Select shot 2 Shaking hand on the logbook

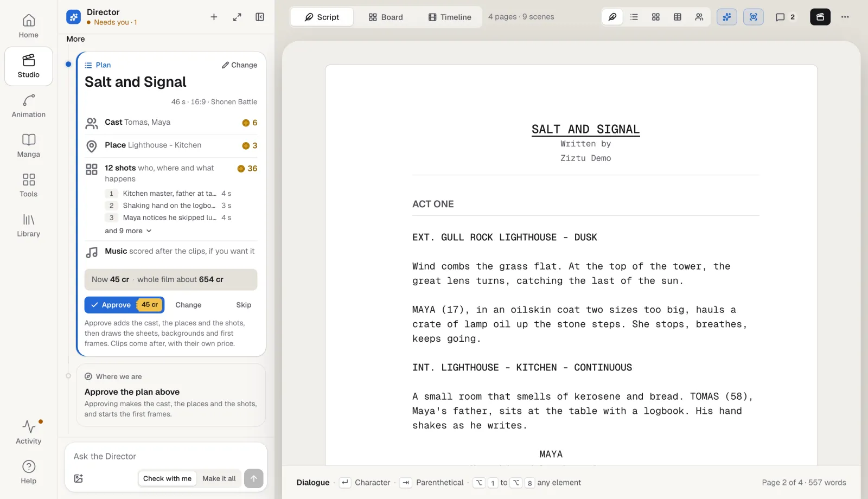point(169,206)
